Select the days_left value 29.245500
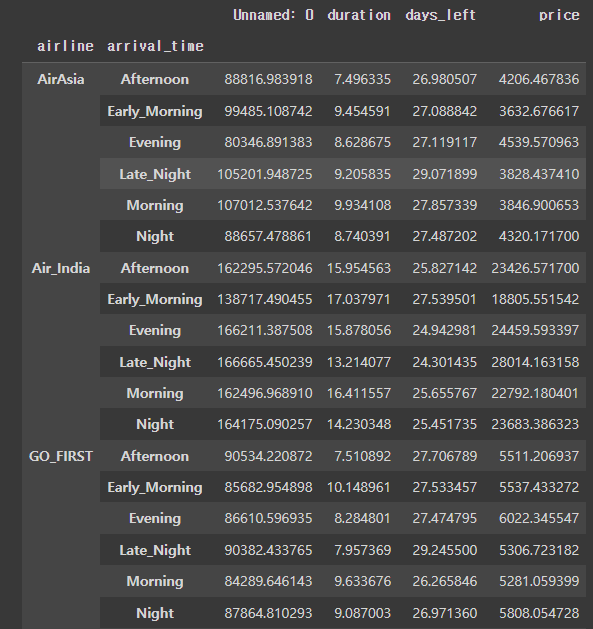Viewport: 593px width, 629px height. click(445, 550)
